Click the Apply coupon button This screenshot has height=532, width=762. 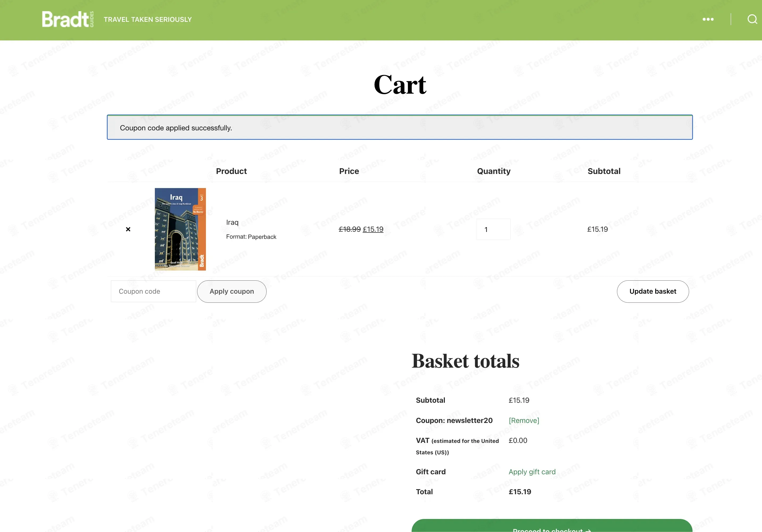(232, 291)
